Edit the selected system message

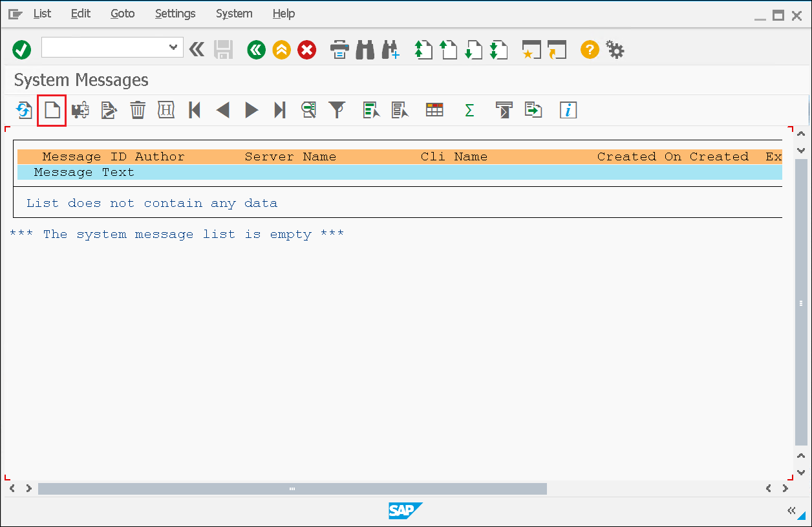point(108,110)
